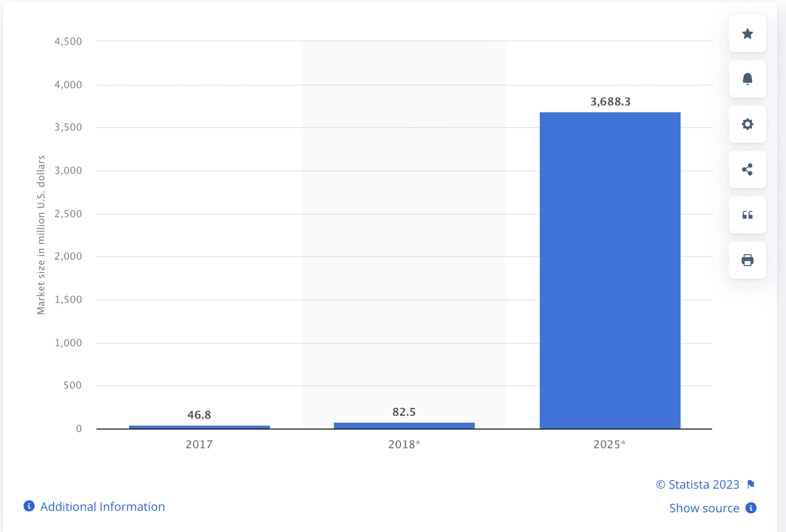The height and width of the screenshot is (532, 786).
Task: Click the 2,000 y-axis label
Action: click(68, 256)
